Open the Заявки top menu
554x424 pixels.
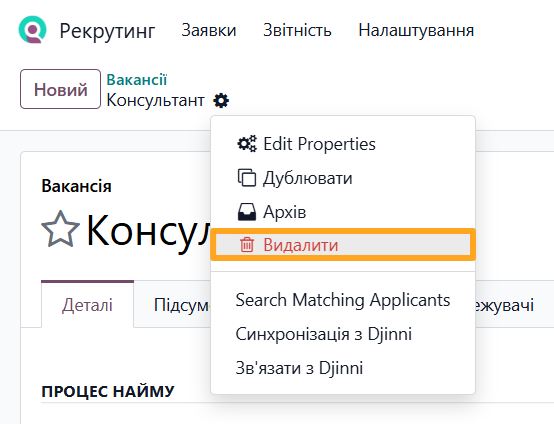point(209,30)
